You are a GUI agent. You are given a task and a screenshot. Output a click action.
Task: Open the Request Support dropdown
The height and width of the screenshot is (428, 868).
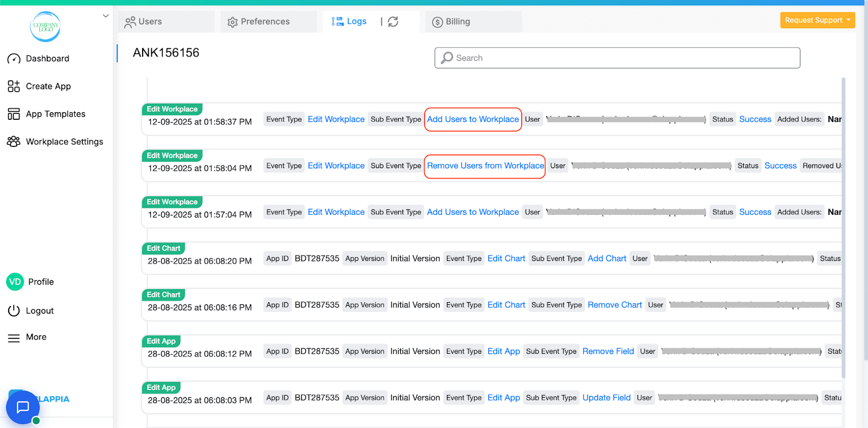tap(818, 20)
